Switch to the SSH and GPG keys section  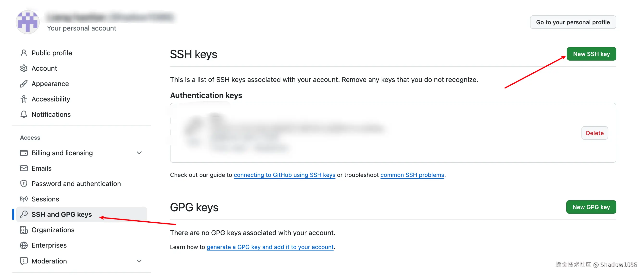[x=62, y=214]
